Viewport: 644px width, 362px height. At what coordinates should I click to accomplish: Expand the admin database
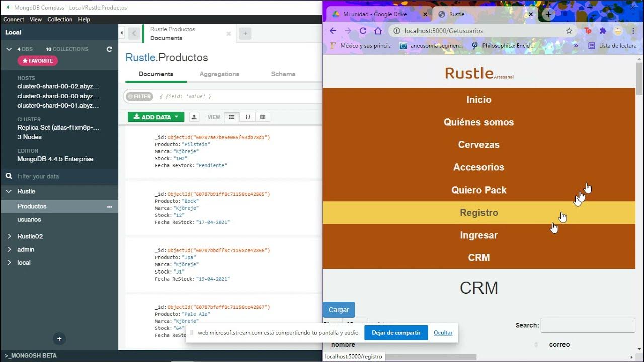point(9,249)
